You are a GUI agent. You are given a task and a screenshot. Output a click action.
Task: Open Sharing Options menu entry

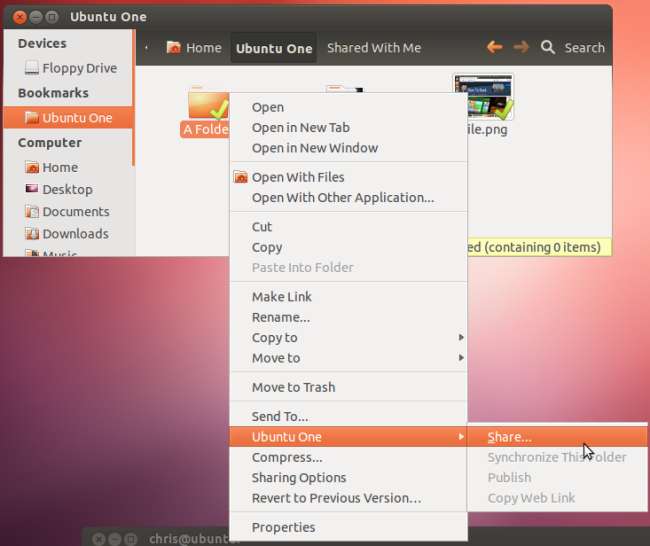[x=348, y=477]
